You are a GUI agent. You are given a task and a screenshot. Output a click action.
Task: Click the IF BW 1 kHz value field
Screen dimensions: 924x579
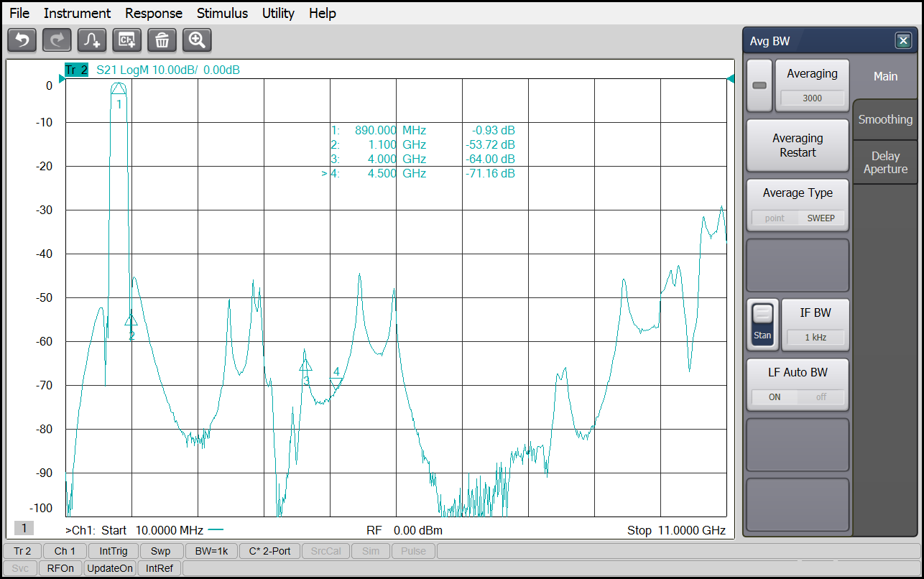(815, 337)
